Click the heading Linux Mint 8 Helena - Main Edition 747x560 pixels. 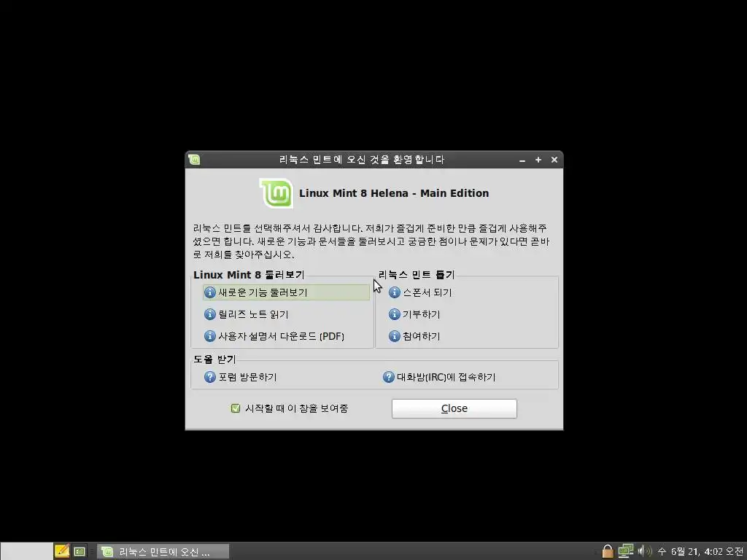click(394, 193)
